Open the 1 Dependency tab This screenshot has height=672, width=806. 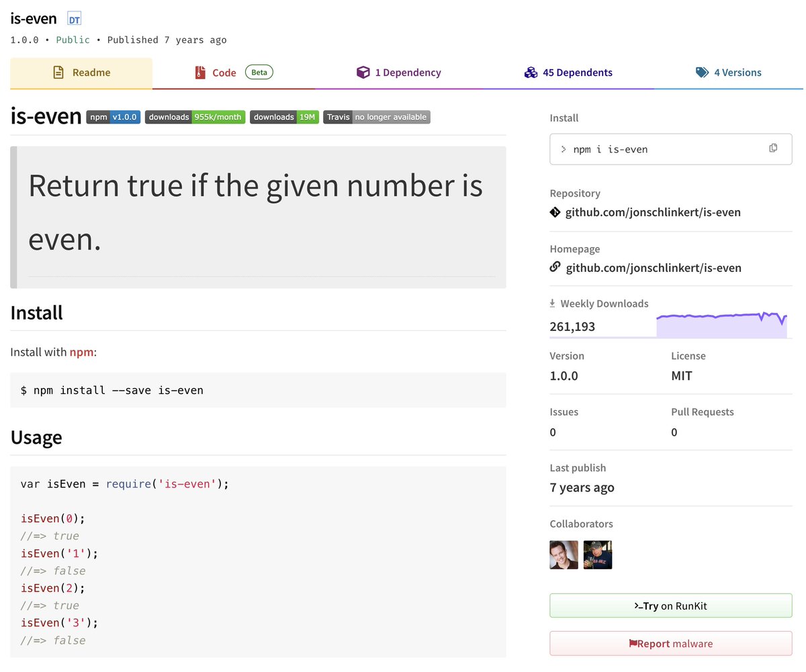(x=399, y=73)
